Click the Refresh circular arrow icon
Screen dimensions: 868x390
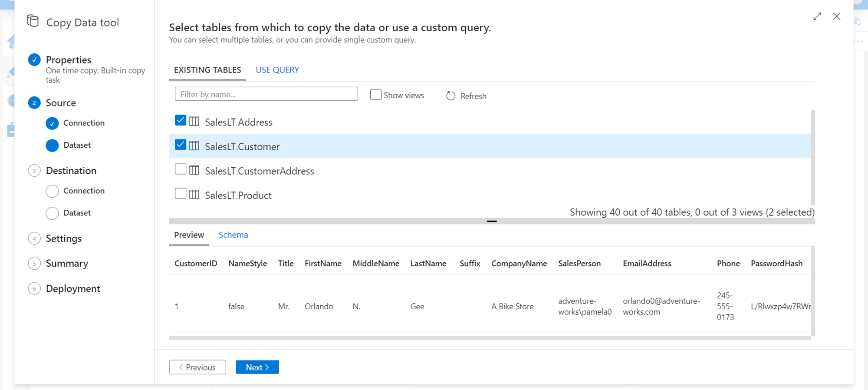450,96
